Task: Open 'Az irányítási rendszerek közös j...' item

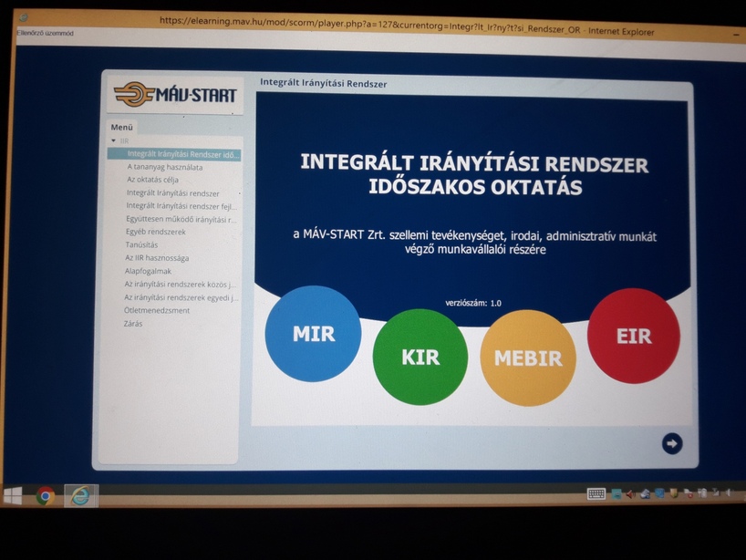Action: coord(181,284)
